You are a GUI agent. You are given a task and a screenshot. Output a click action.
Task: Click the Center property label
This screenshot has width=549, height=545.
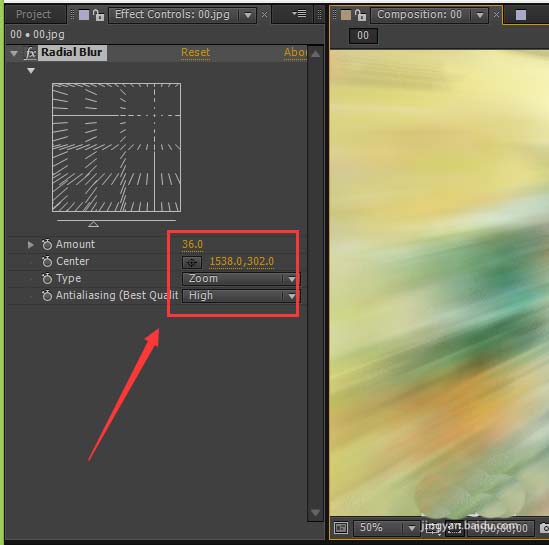[72, 261]
